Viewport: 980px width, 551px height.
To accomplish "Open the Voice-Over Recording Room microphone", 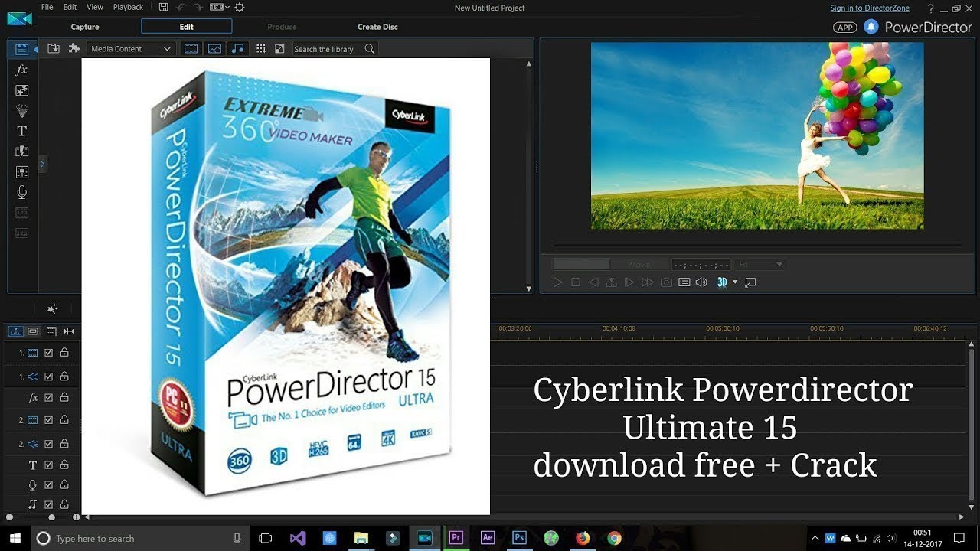I will [x=22, y=192].
